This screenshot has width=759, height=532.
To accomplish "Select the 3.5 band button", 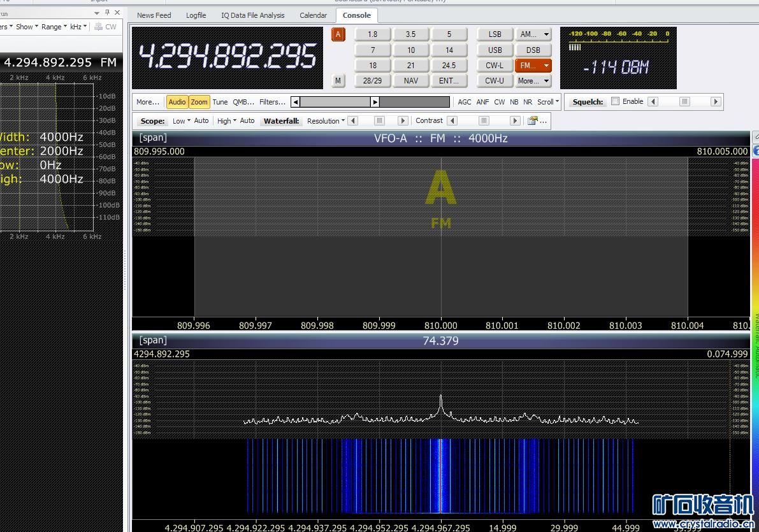I will 410,34.
